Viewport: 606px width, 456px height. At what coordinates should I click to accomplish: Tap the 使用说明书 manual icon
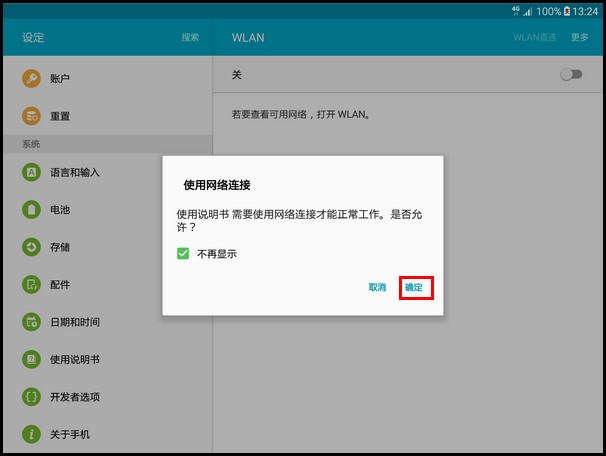pos(31,359)
